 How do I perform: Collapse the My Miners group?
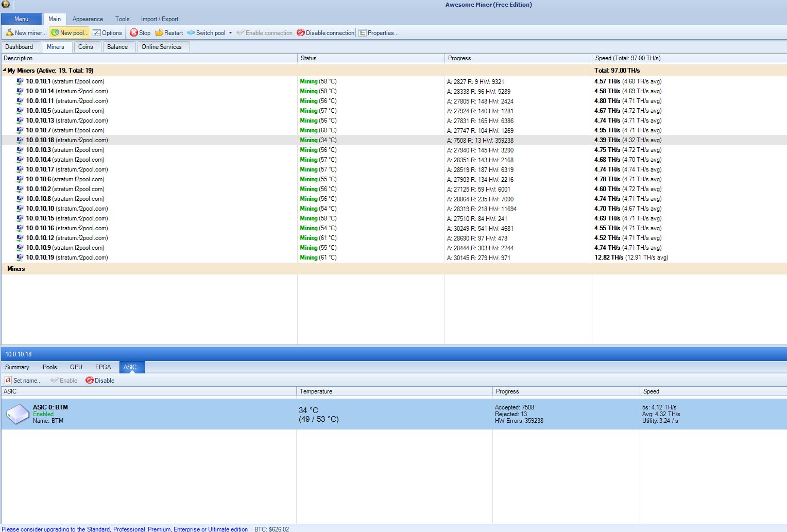coord(5,70)
